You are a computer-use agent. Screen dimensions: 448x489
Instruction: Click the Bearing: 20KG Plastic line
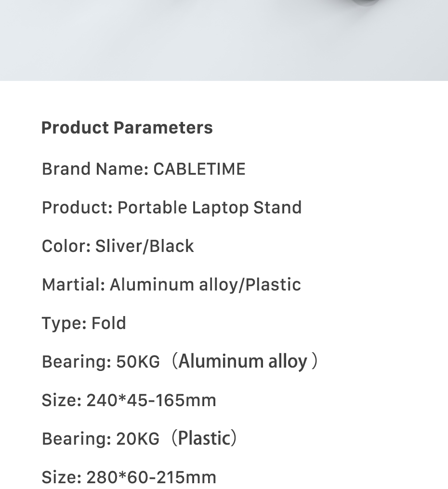(x=139, y=438)
